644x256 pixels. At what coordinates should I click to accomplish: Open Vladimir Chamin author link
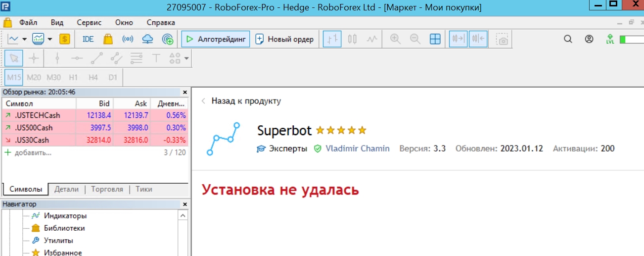[357, 149]
